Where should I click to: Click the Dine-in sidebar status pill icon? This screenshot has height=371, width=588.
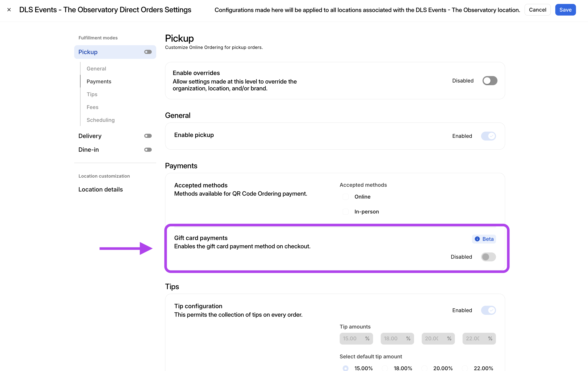point(148,149)
